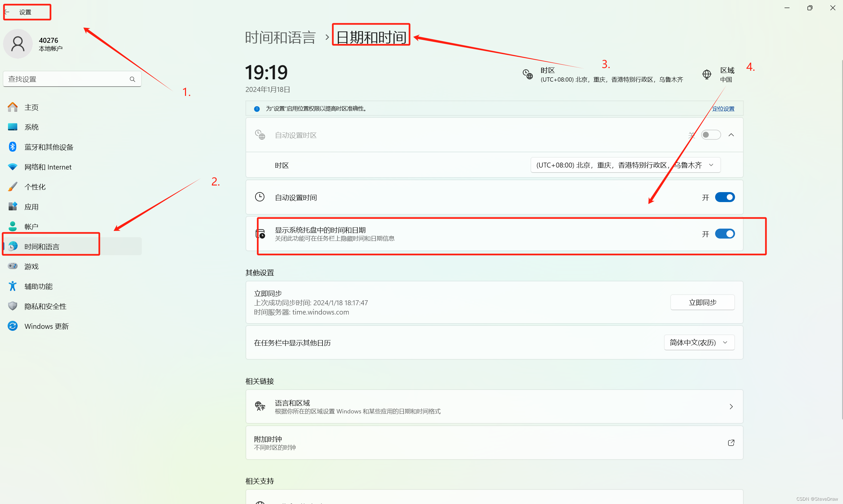Image resolution: width=843 pixels, height=504 pixels.
Task: Select the 辅助功能 accessibility icon
Action: (x=13, y=286)
